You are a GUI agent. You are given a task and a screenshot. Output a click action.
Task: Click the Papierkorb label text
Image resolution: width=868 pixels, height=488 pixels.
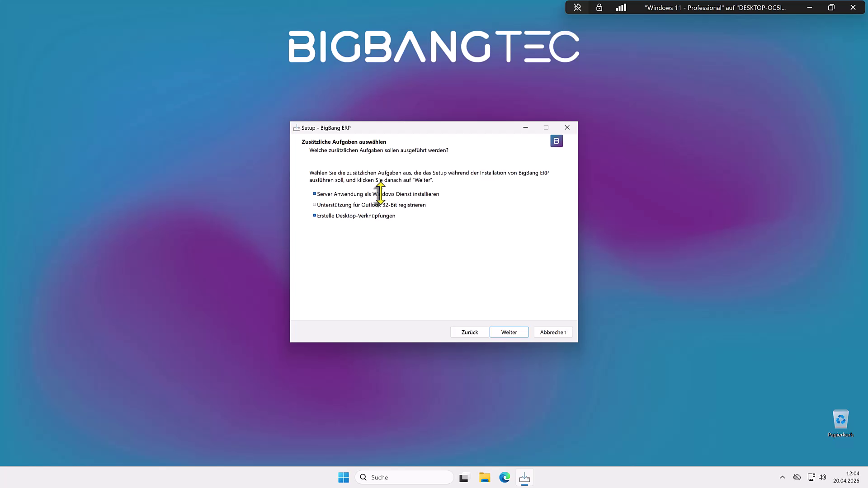click(840, 435)
